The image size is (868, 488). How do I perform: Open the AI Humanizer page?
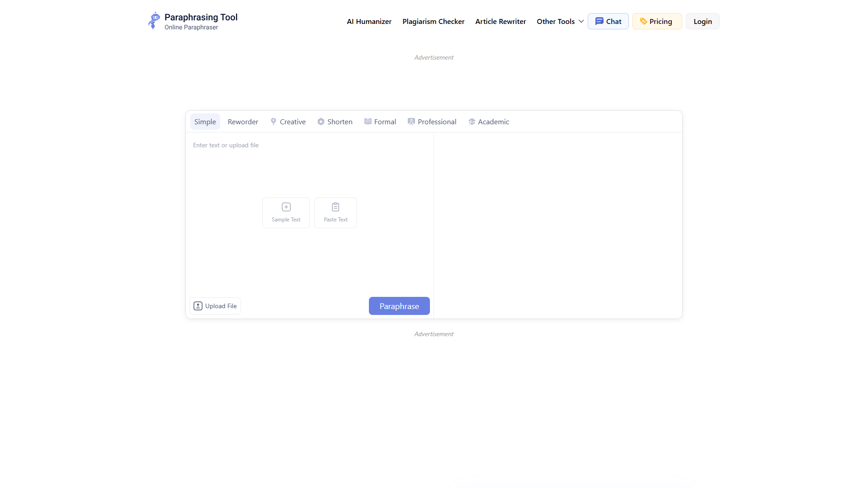[369, 21]
